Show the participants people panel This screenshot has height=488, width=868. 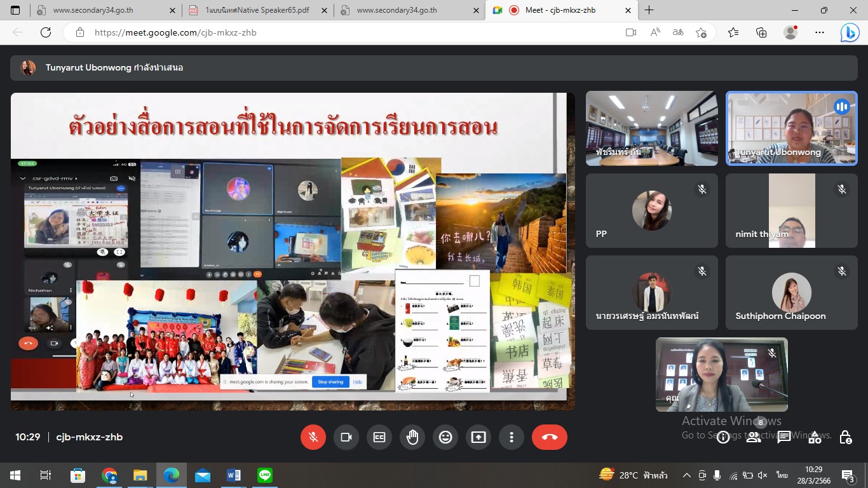coord(753,437)
